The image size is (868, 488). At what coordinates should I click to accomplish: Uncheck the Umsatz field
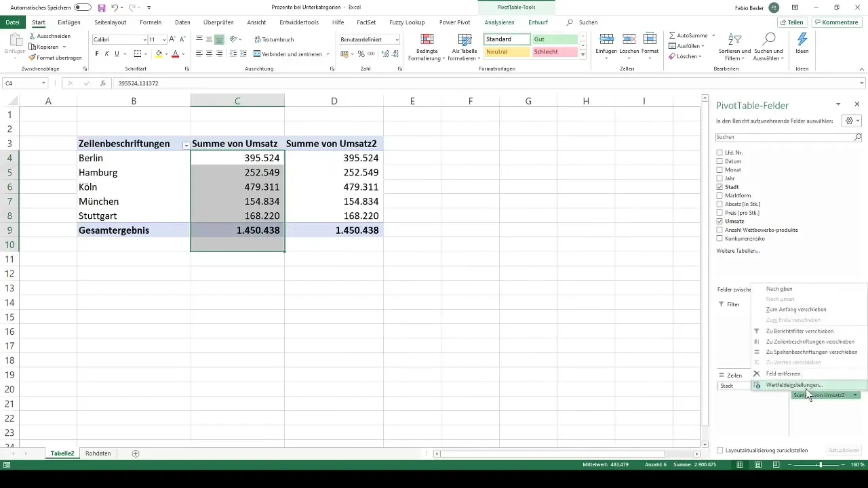(x=719, y=221)
